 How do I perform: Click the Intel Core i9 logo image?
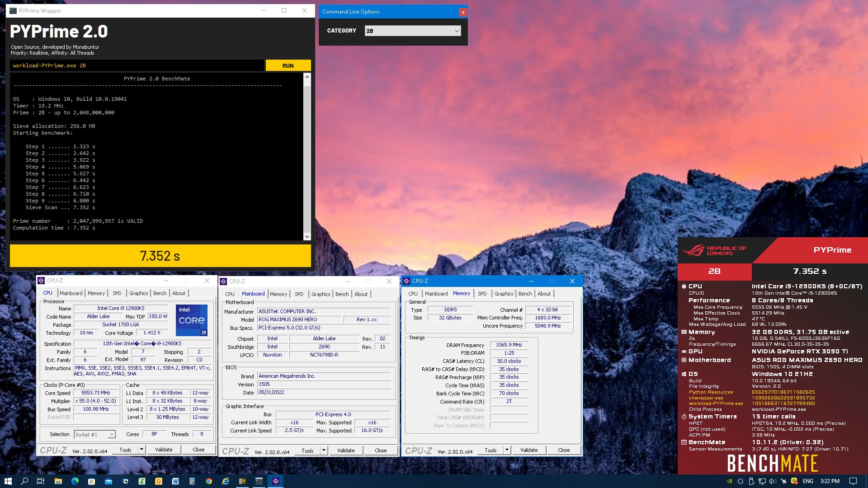(192, 320)
